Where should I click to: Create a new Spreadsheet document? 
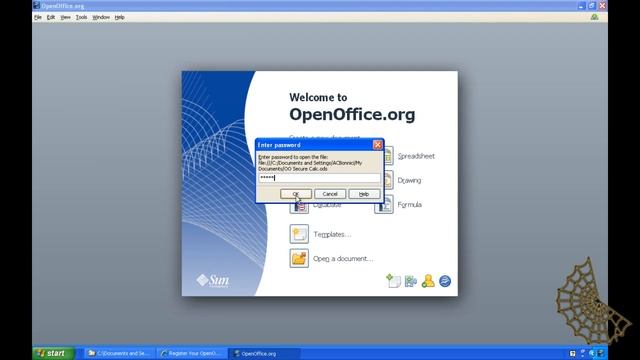click(416, 156)
